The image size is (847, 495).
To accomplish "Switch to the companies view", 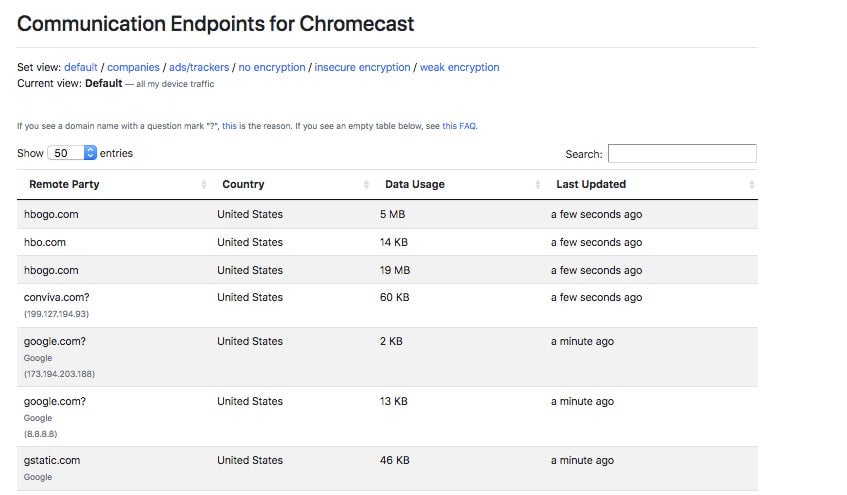I will click(x=133, y=67).
